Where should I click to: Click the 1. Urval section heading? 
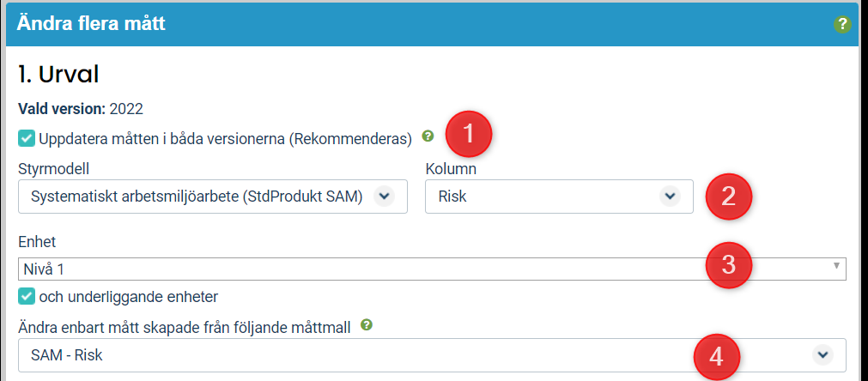(x=58, y=75)
